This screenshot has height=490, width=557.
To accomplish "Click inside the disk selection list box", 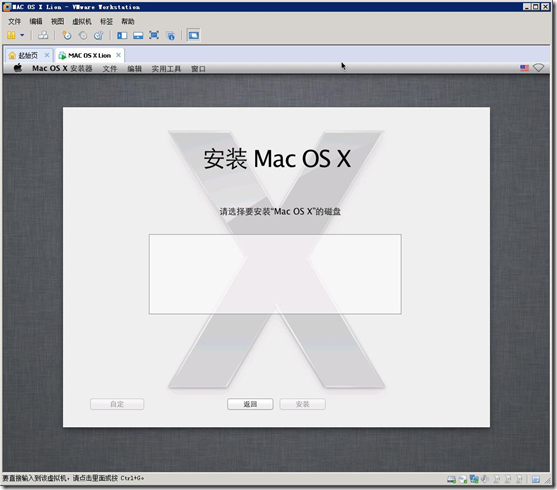I will (275, 274).
